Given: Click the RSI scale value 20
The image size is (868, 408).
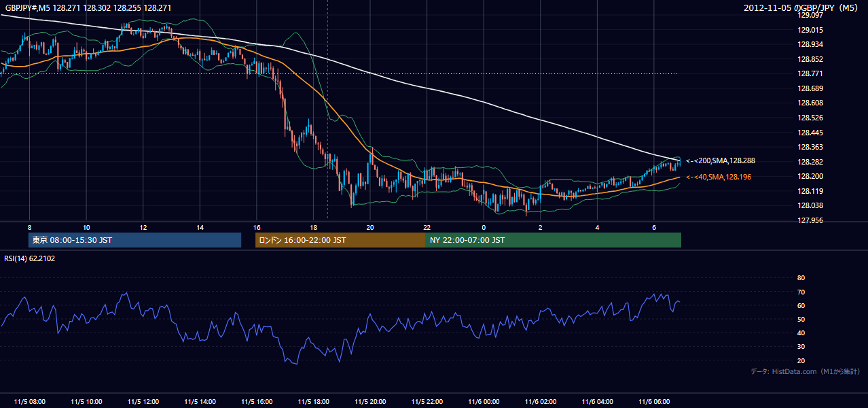Looking at the screenshot, I should (x=801, y=360).
